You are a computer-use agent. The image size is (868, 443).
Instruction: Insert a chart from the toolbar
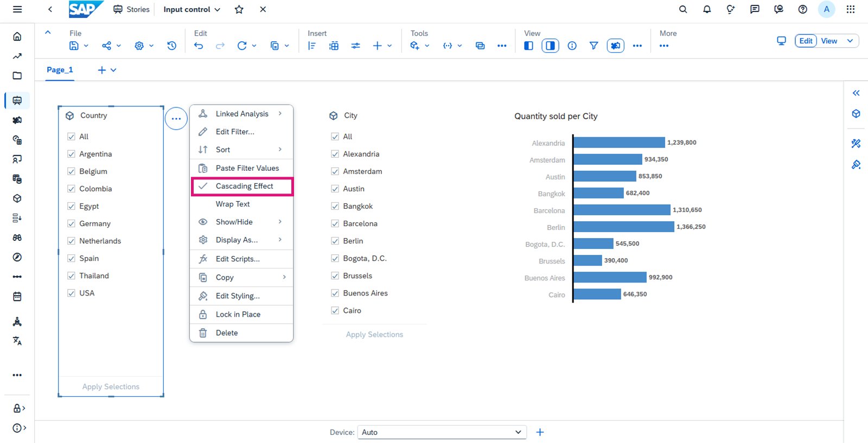coord(312,46)
